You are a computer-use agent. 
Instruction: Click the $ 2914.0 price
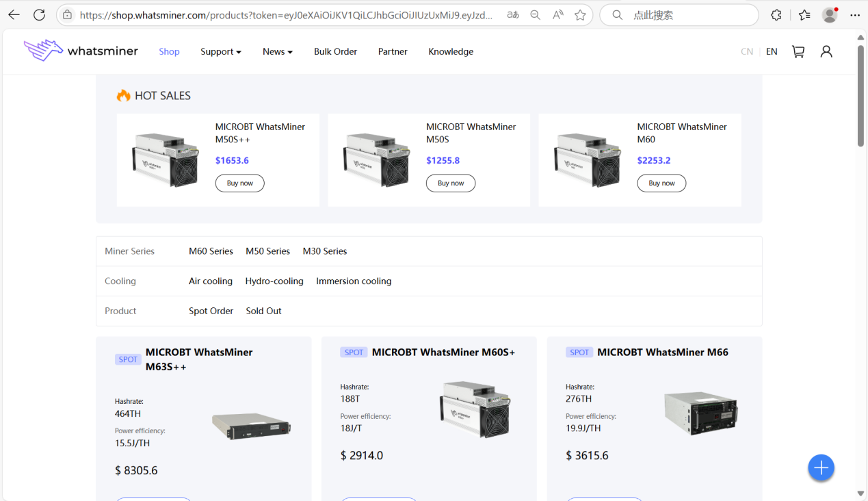tap(362, 456)
